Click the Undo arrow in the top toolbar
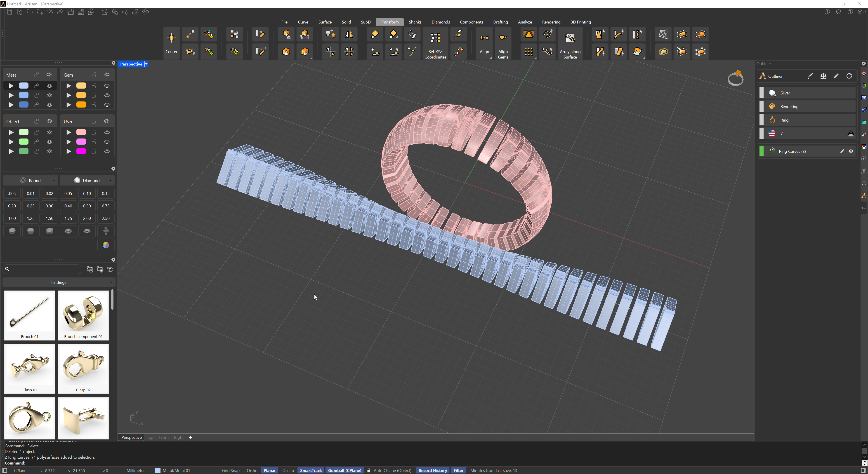The image size is (868, 474). [x=50, y=12]
